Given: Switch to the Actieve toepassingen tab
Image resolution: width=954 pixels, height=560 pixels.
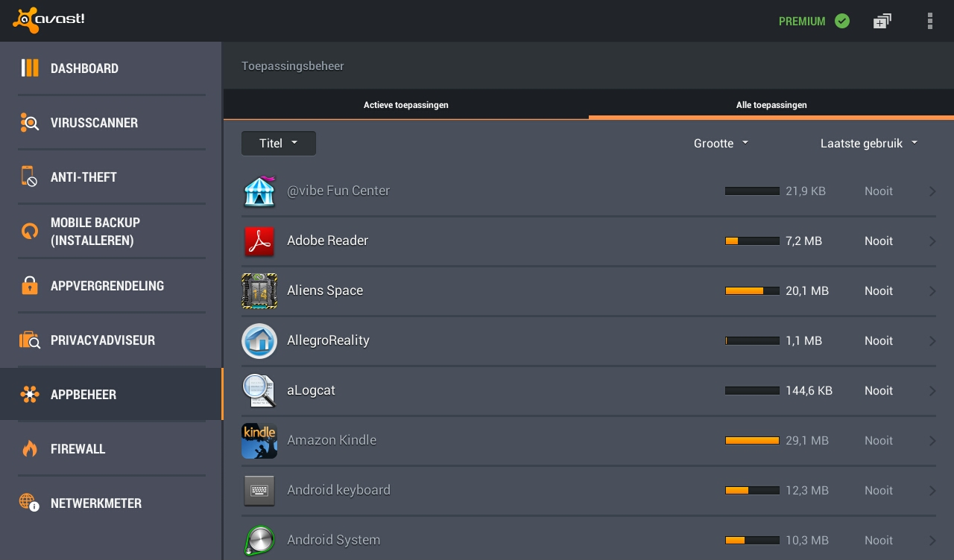Looking at the screenshot, I should click(406, 105).
